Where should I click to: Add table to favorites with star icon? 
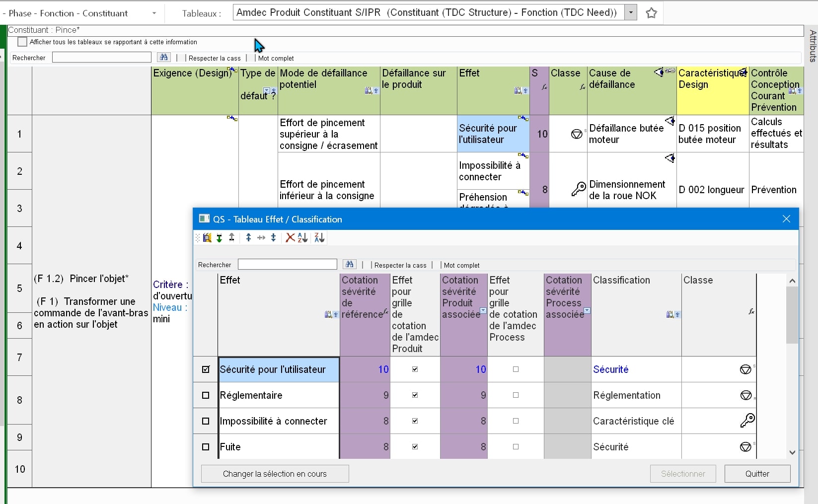(x=652, y=13)
